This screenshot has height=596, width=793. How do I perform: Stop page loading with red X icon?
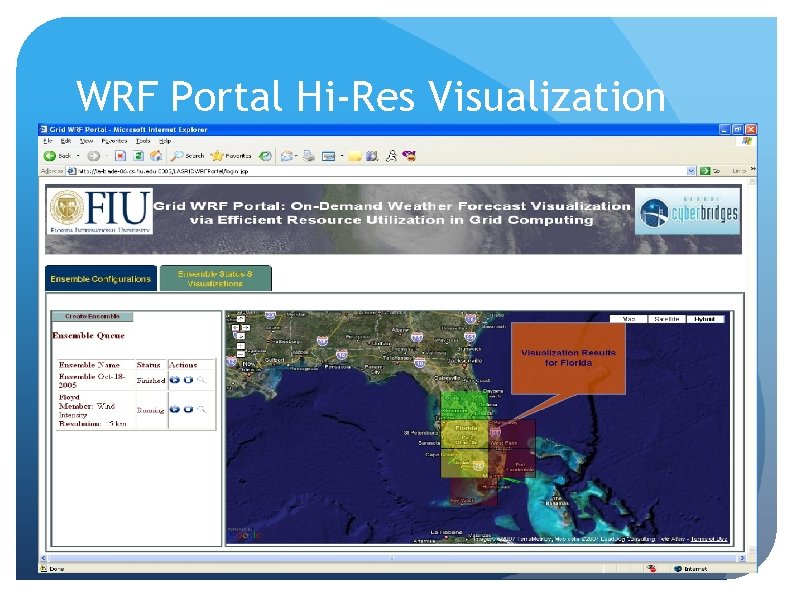[120, 156]
